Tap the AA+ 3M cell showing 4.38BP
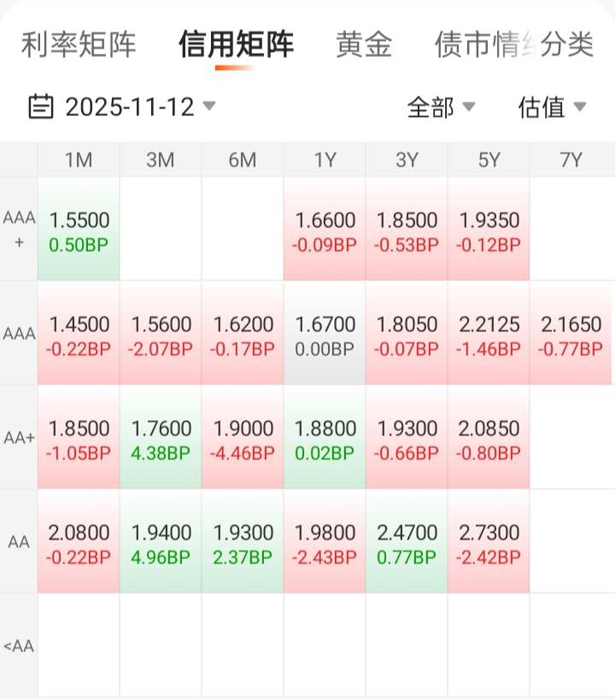This screenshot has height=700, width=615. [161, 439]
